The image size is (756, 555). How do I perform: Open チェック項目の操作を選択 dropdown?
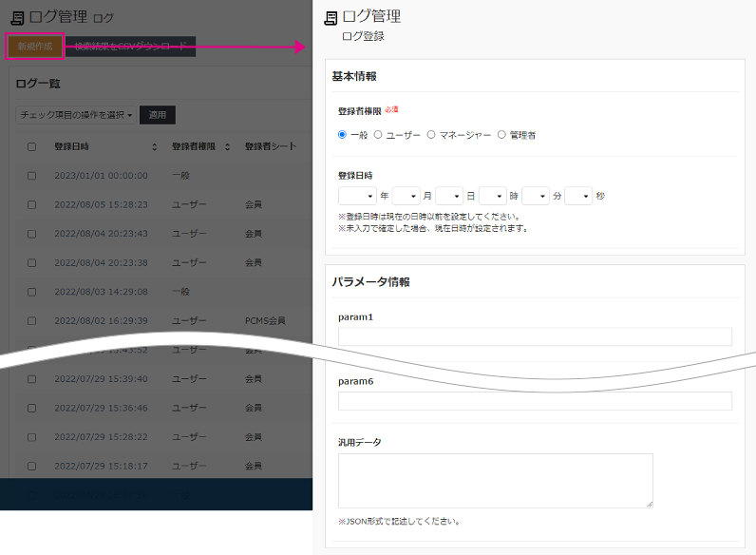(x=76, y=115)
